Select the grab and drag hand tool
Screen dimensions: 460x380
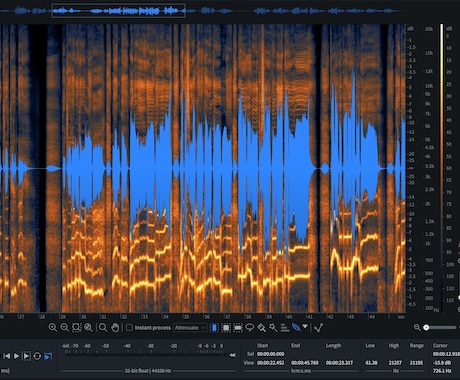[x=115, y=328]
